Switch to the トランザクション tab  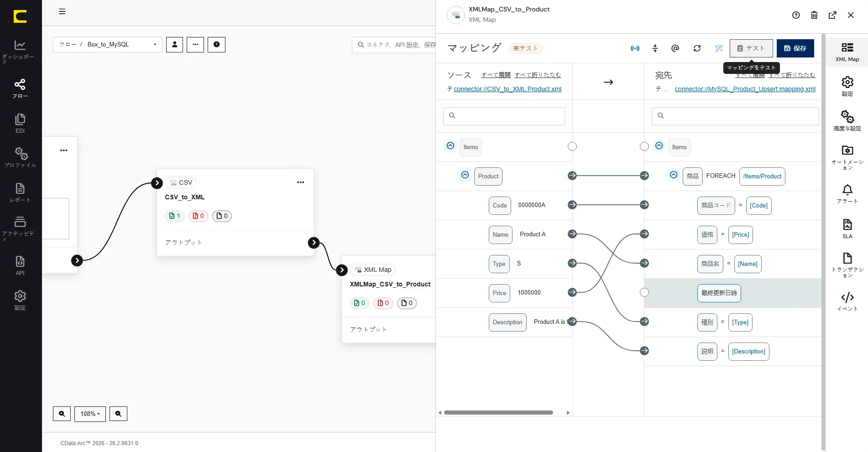(x=847, y=265)
